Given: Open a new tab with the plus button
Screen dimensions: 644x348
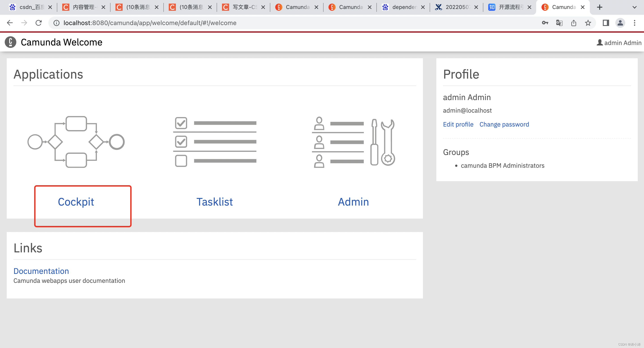Looking at the screenshot, I should tap(599, 7).
